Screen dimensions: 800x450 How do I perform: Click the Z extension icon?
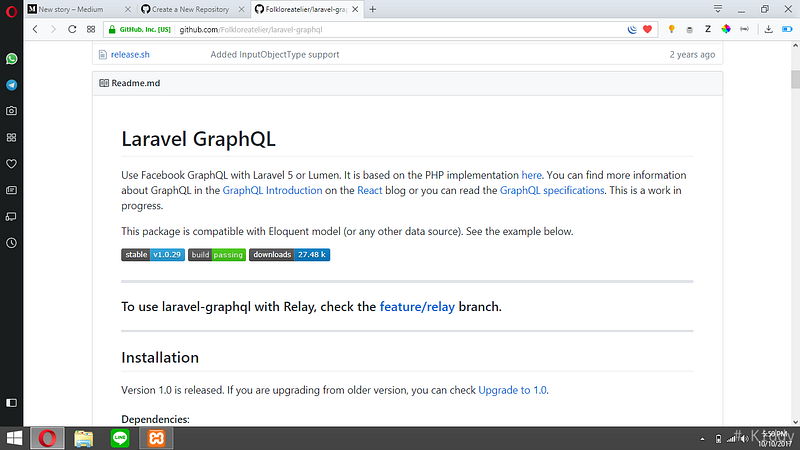(x=708, y=30)
